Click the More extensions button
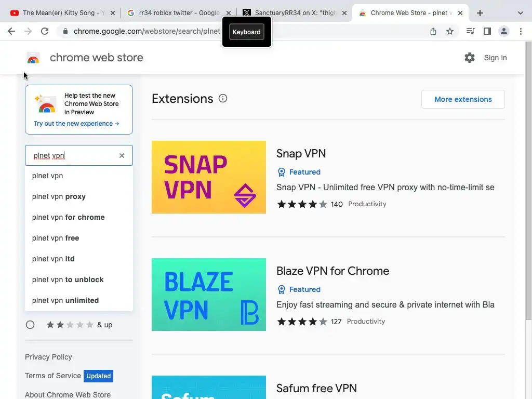 (x=463, y=99)
